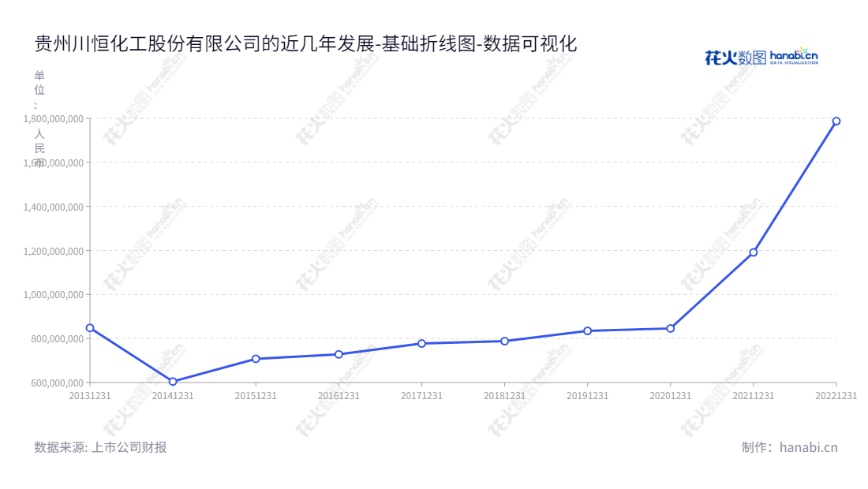
Task: Click the x-axis label 20181231
Action: click(504, 395)
